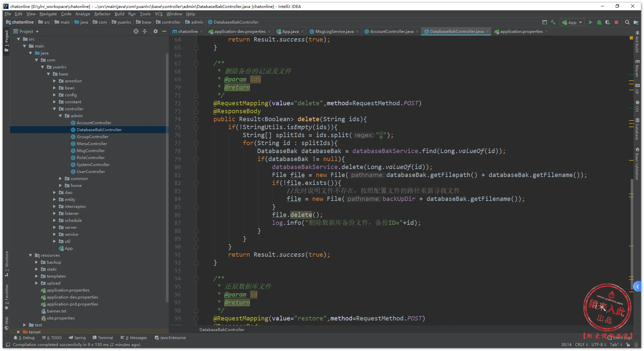The image size is (644, 351).
Task: Click the DatabaseBakController breadcrumb below editor
Action: tap(221, 329)
